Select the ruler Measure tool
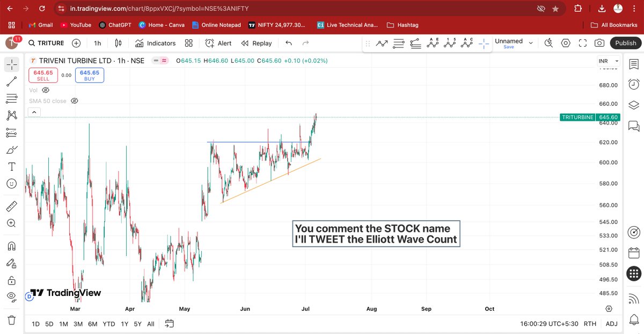644x334 pixels. [x=11, y=206]
